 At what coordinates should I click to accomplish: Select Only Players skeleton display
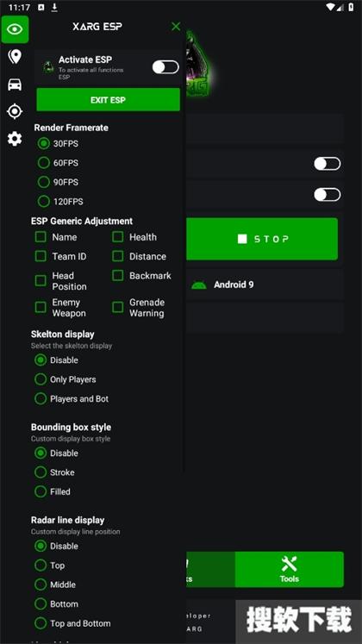[41, 379]
